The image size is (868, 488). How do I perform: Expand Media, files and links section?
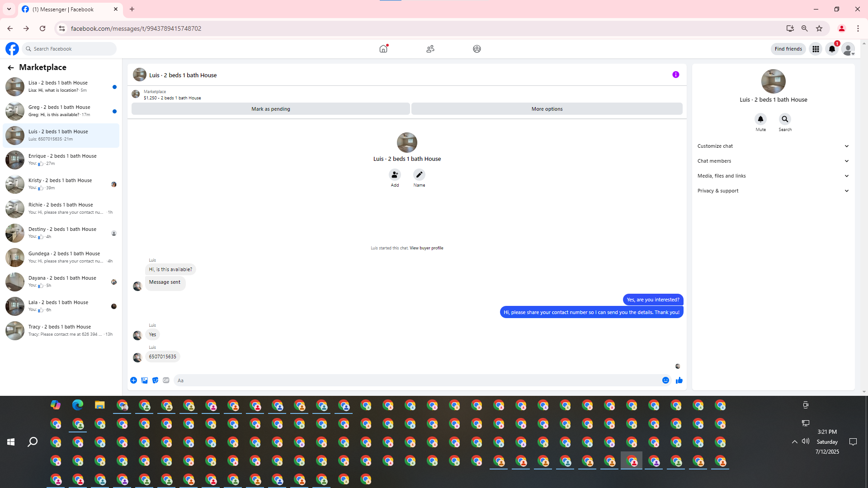click(773, 176)
